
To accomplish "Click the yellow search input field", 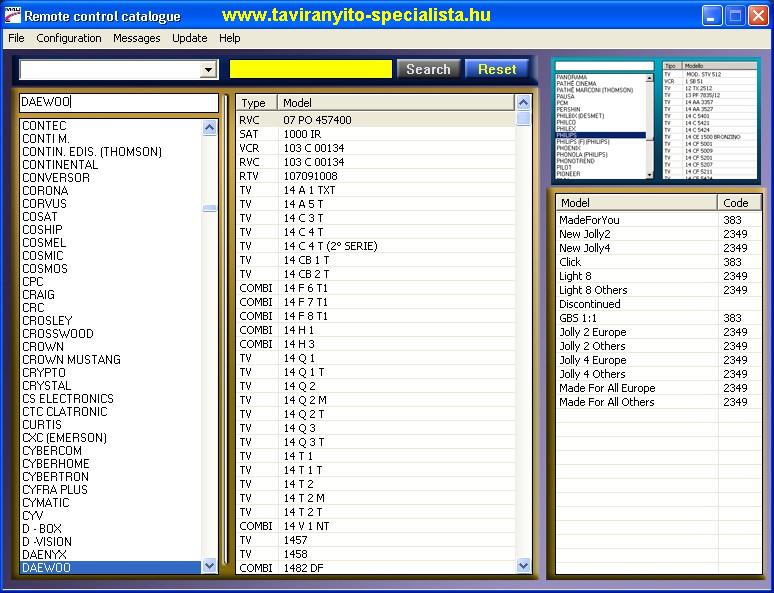I will [310, 69].
